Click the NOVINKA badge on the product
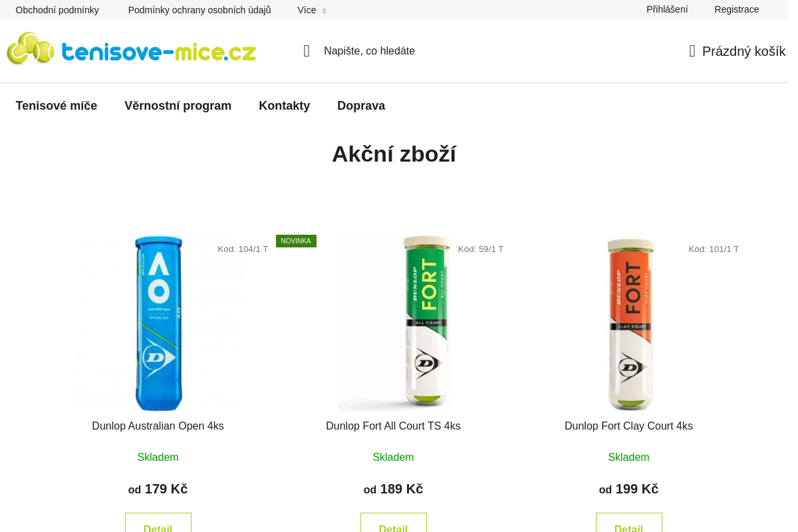 [296, 241]
